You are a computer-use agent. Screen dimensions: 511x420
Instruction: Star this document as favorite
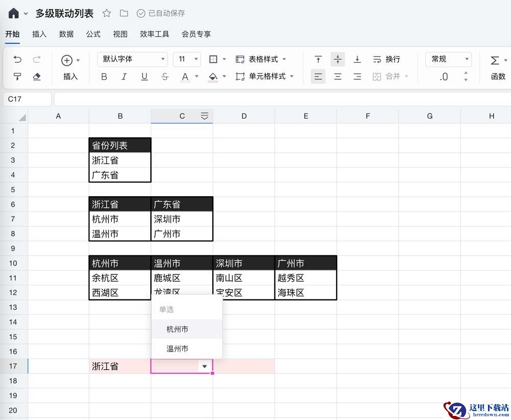click(x=106, y=13)
